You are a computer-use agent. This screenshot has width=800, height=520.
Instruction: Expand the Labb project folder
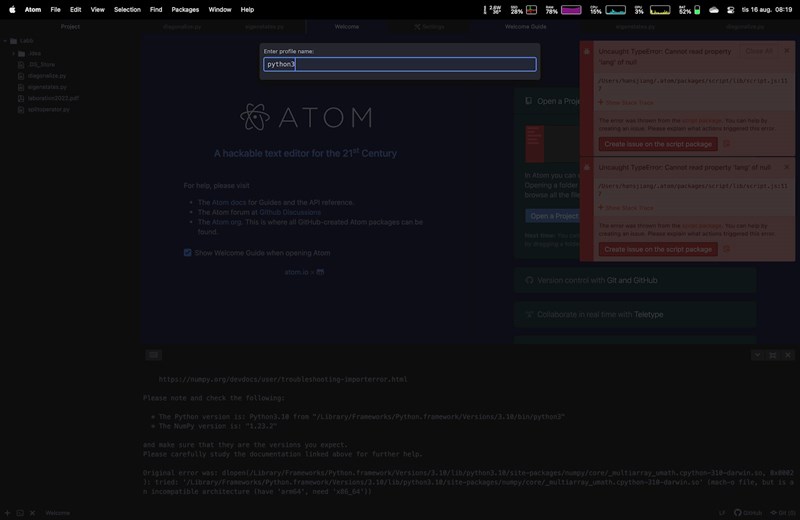pyautogui.click(x=6, y=41)
